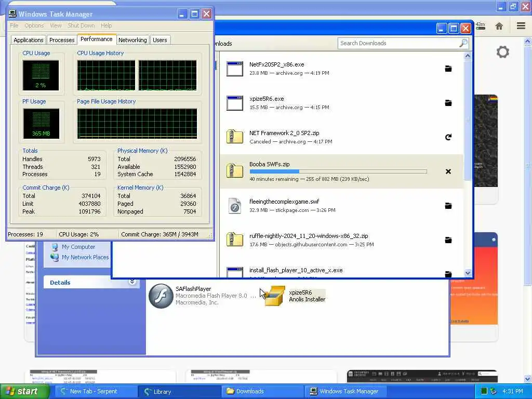Open the new tab settings gear
Image resolution: width=532 pixels, height=399 pixels.
click(503, 52)
